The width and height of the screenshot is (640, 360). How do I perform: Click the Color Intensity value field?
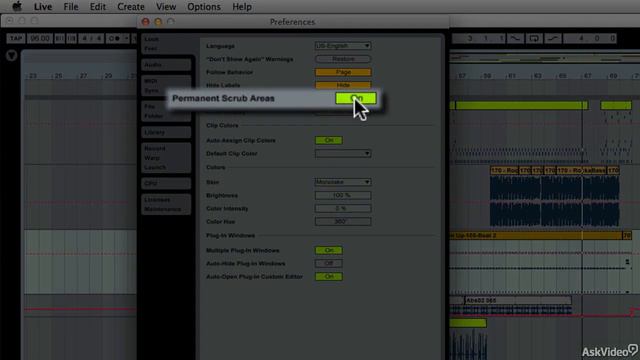343,208
